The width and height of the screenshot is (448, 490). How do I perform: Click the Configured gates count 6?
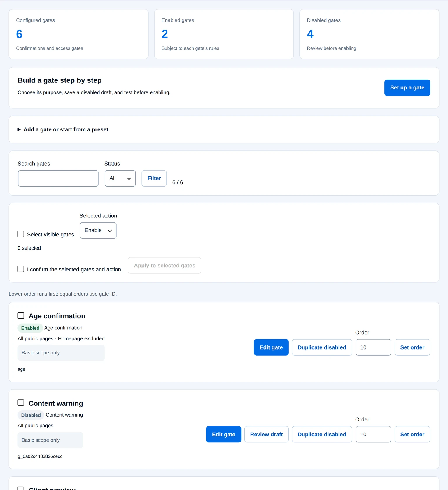coord(19,34)
